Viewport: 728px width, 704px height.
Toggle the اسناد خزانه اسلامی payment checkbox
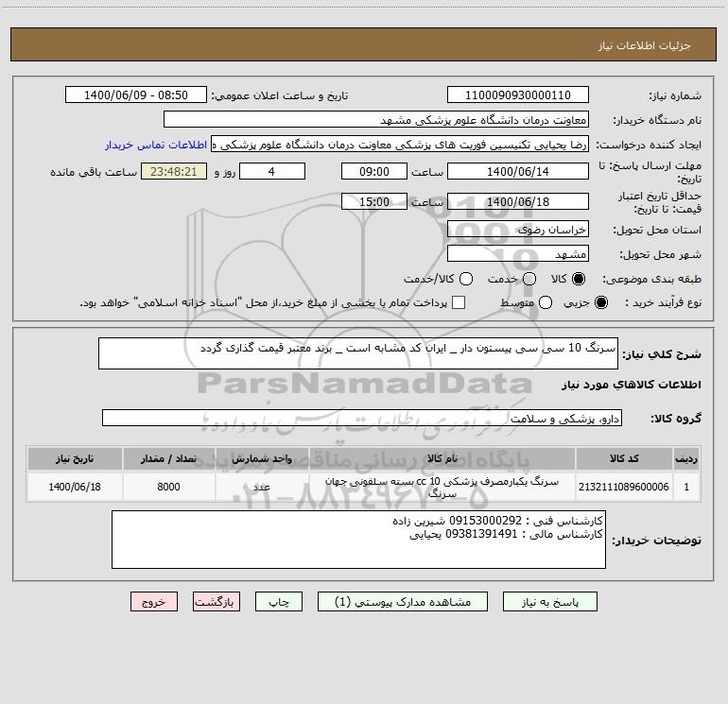click(459, 302)
